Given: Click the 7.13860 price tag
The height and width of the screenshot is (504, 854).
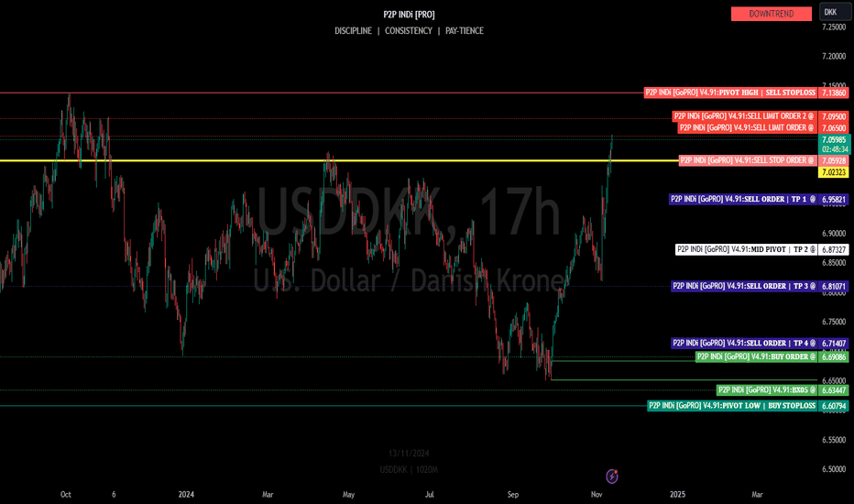Looking at the screenshot, I should (834, 93).
